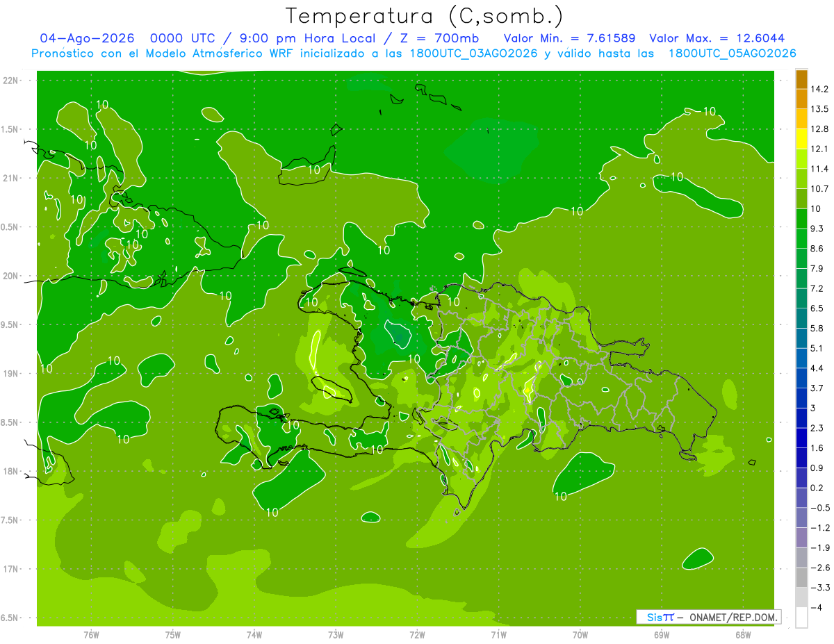Screen dimensions: 834x644
Task: Click the 18N latitude axis label
Action: 10,471
